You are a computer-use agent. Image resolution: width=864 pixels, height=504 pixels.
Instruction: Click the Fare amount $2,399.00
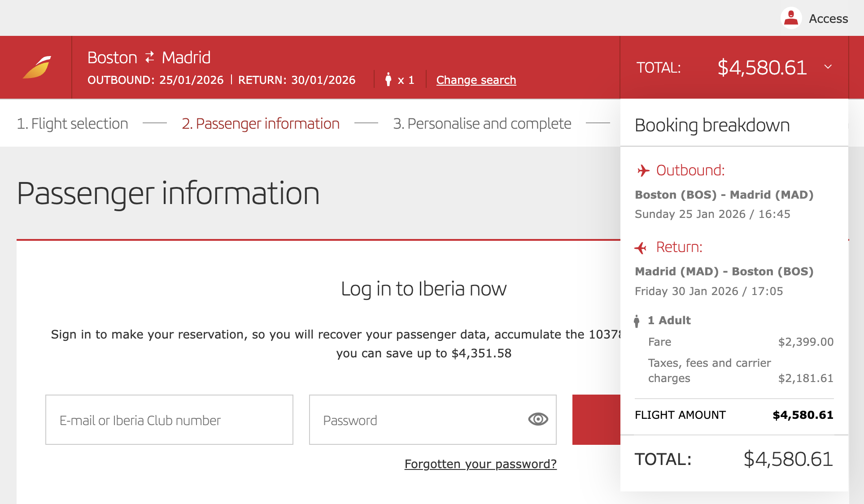click(x=806, y=342)
